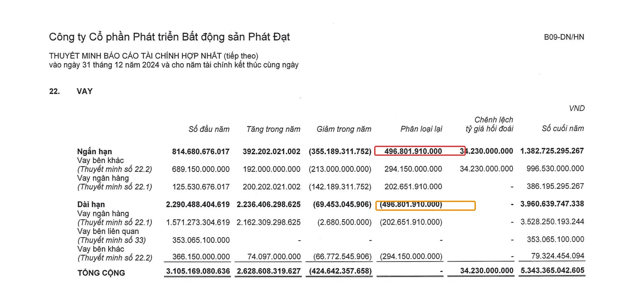Screen dimensions: 644x295
Task: Click the orange-boxed value (496.801.910.000)
Action: pyautogui.click(x=411, y=204)
